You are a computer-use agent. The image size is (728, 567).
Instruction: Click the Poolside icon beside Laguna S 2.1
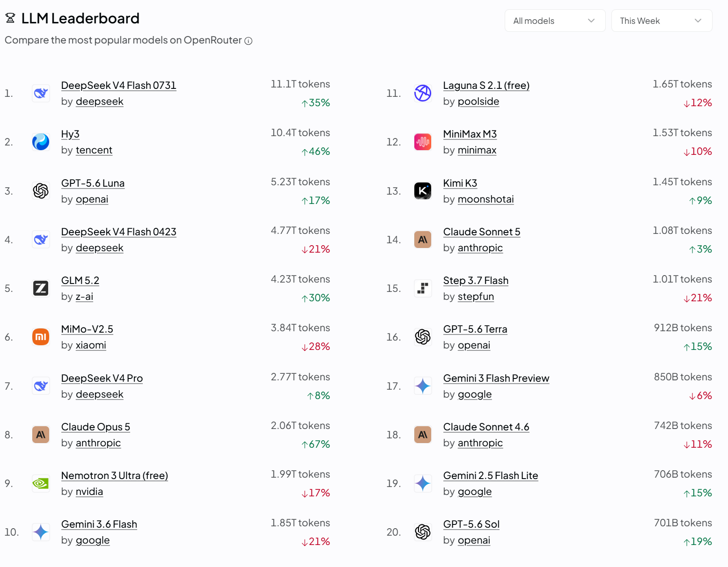point(423,93)
